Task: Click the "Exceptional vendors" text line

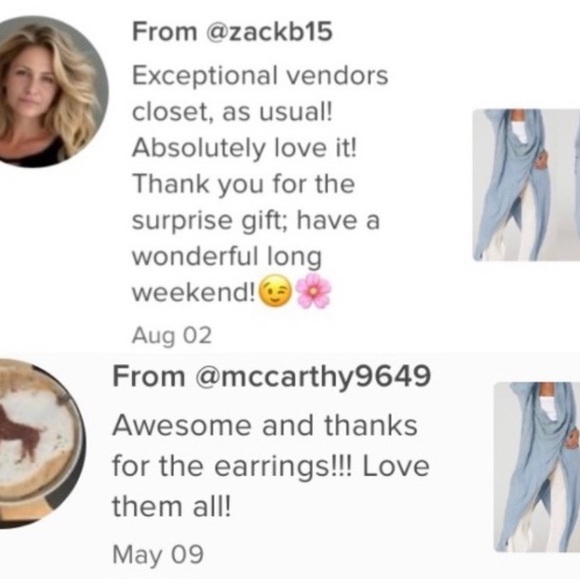Action: click(x=260, y=75)
